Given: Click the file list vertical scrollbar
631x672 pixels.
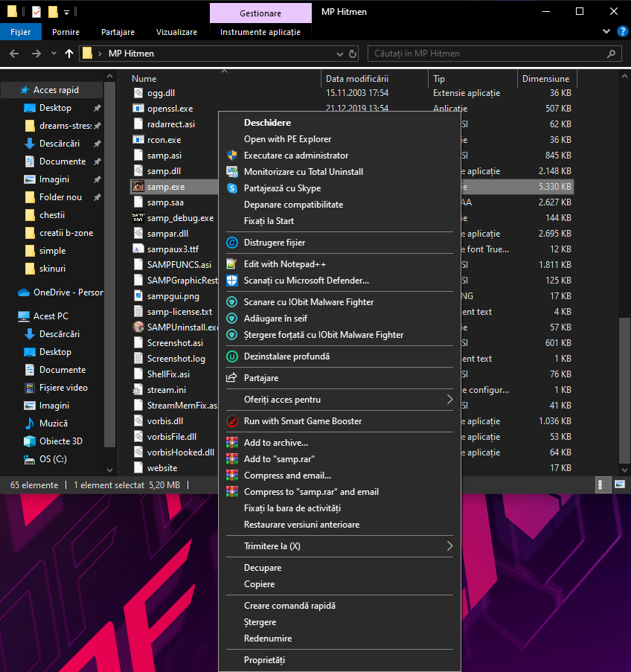Looking at the screenshot, I should point(624,391).
